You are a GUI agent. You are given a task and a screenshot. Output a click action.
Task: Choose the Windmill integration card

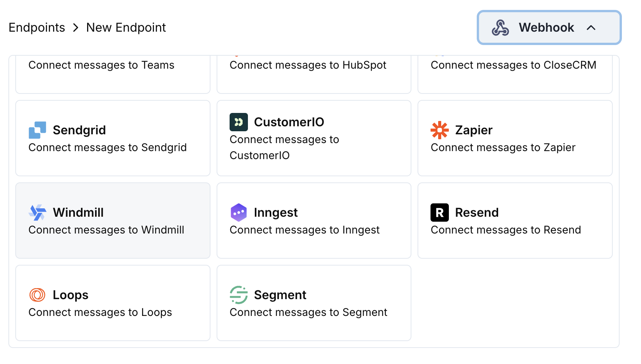113,221
